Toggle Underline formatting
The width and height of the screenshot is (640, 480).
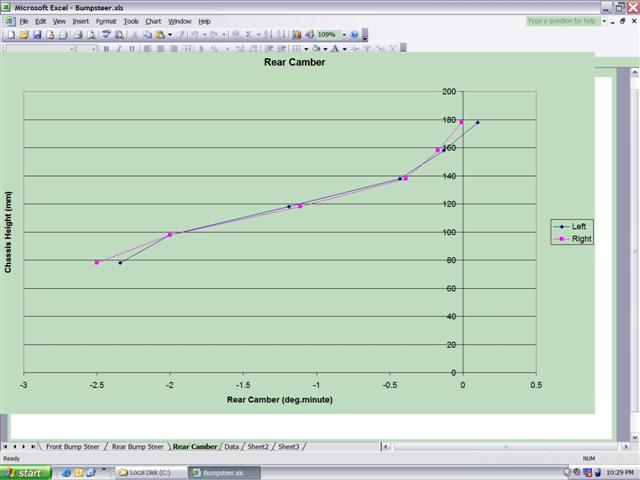click(x=132, y=49)
